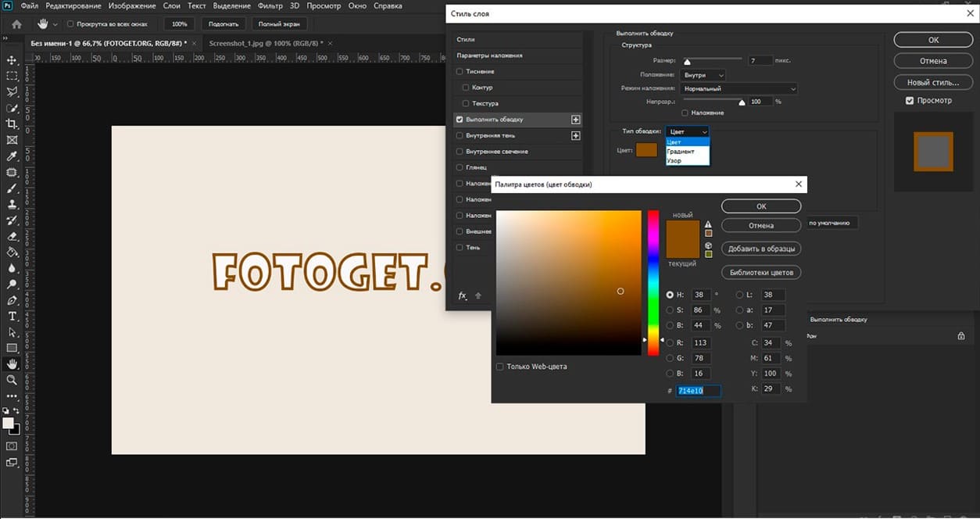Select the Move tool
Image resolution: width=980 pixels, height=519 pixels.
pyautogui.click(x=11, y=59)
